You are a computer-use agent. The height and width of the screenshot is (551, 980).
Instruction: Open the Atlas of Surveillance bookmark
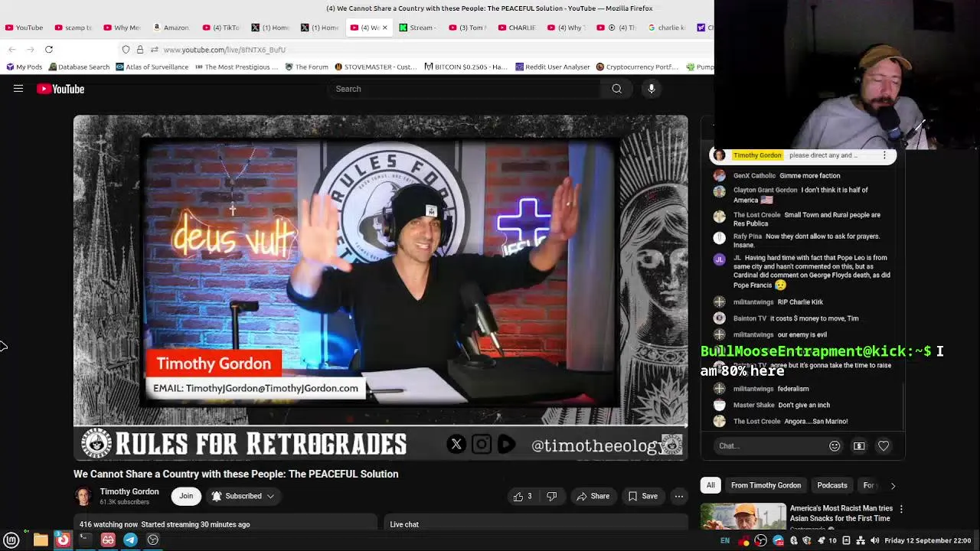[x=152, y=67]
